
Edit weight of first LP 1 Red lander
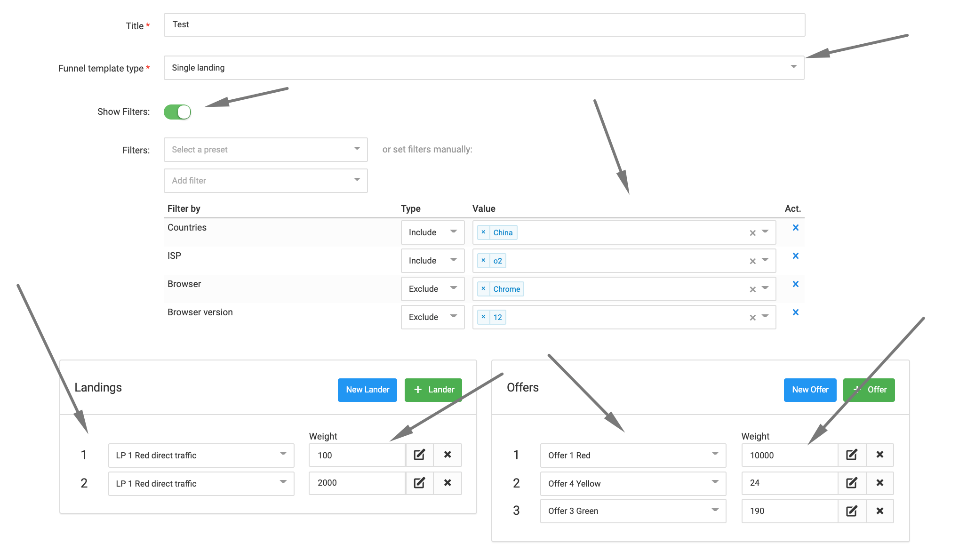click(419, 455)
